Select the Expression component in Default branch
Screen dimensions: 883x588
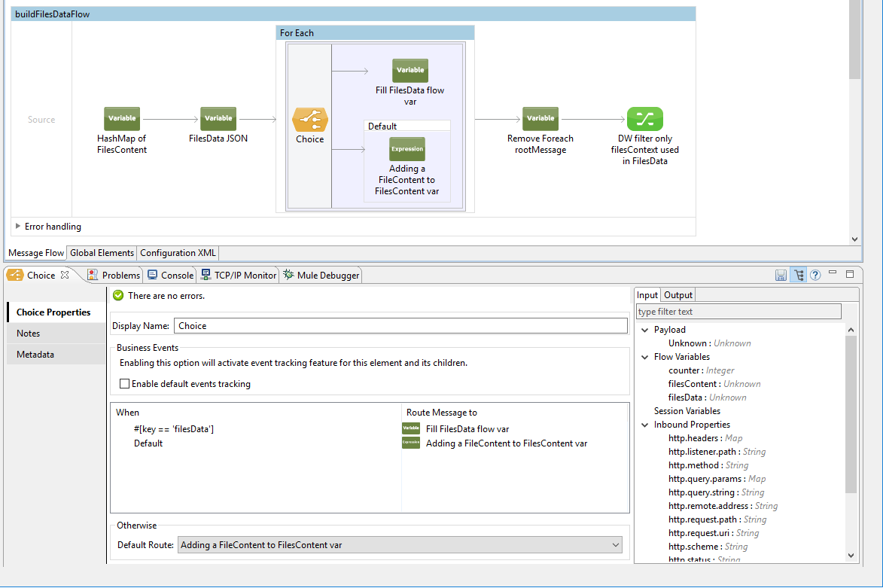[407, 149]
